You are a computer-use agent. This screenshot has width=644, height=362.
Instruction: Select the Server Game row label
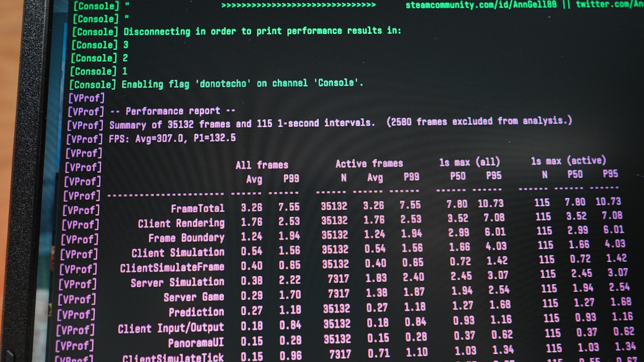coord(194,297)
